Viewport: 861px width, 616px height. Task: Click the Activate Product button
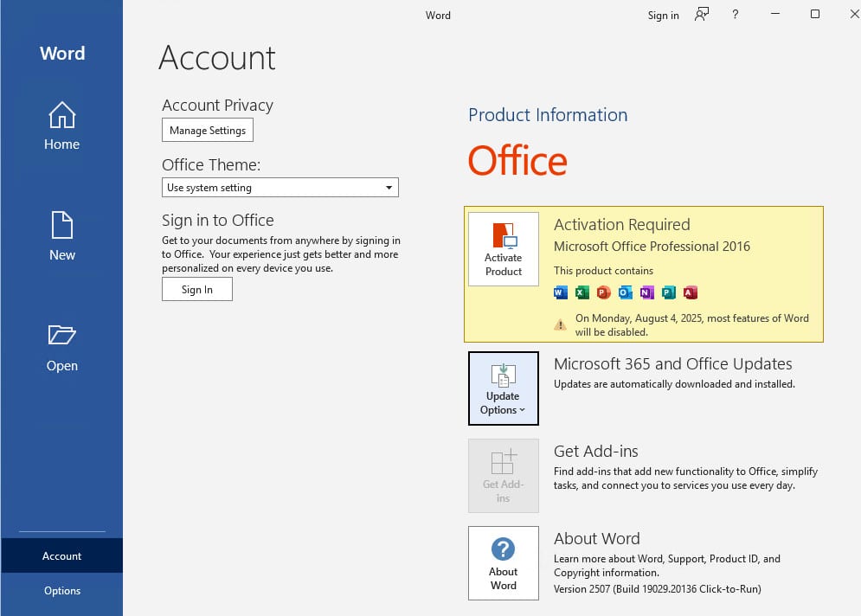[504, 249]
